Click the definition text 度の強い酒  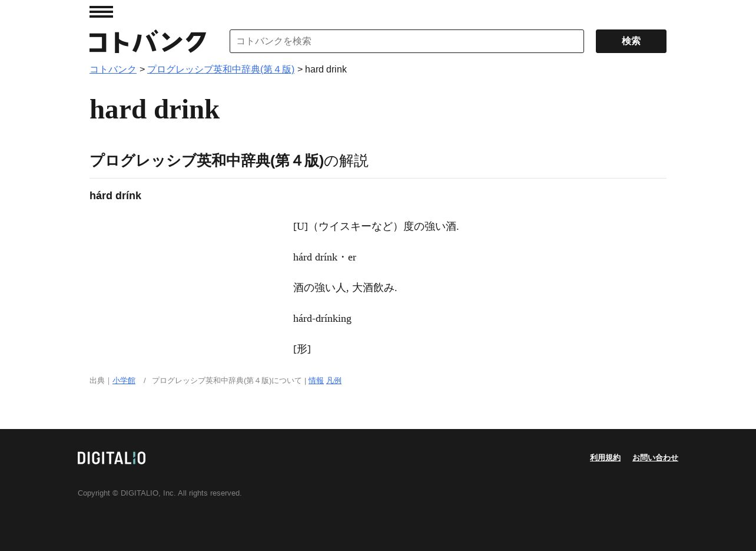click(x=431, y=226)
